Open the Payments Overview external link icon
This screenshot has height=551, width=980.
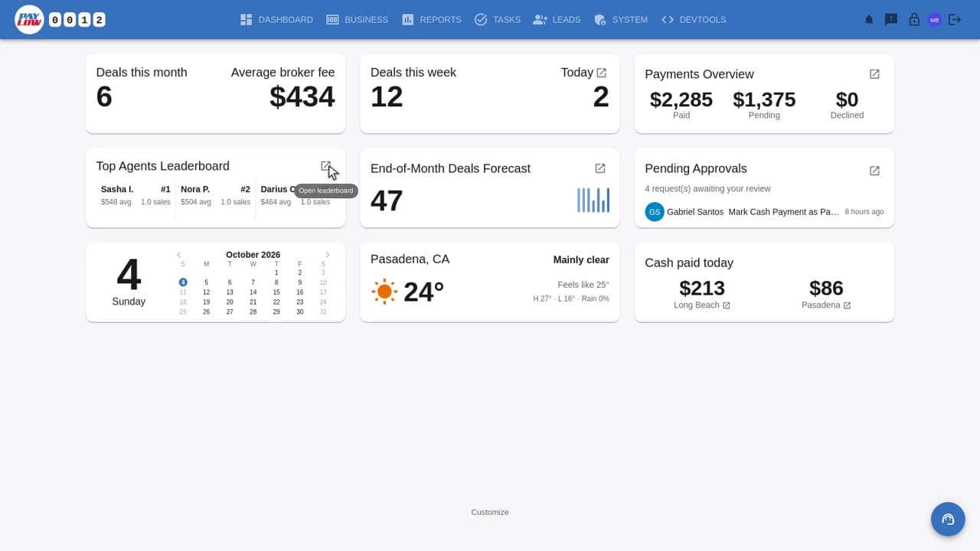[874, 74]
